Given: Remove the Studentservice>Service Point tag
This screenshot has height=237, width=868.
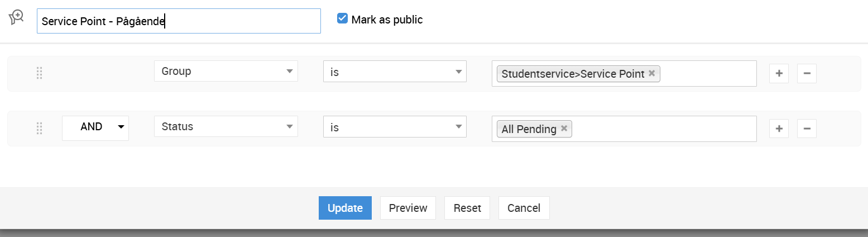Looking at the screenshot, I should (x=651, y=73).
